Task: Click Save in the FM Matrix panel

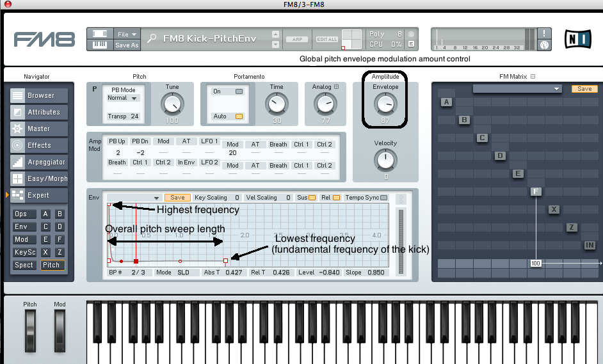Action: point(584,89)
